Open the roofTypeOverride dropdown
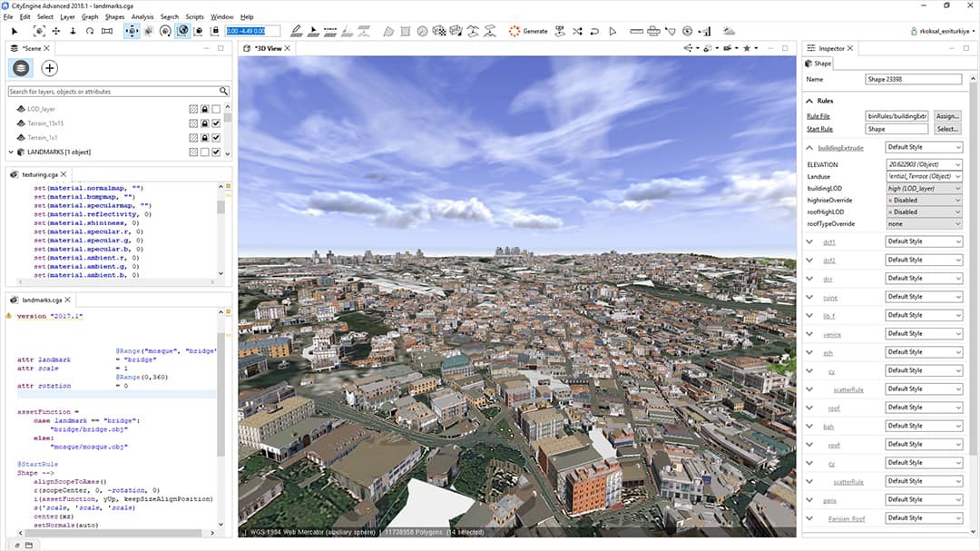 924,224
